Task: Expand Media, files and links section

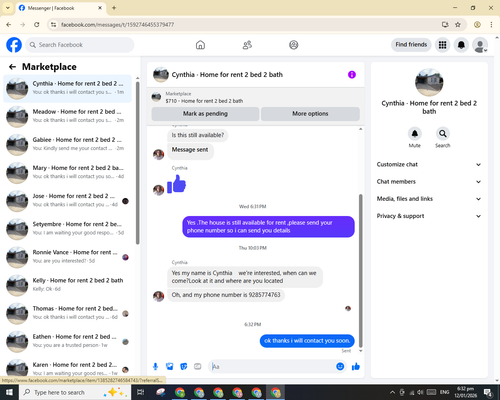Action: point(429,199)
